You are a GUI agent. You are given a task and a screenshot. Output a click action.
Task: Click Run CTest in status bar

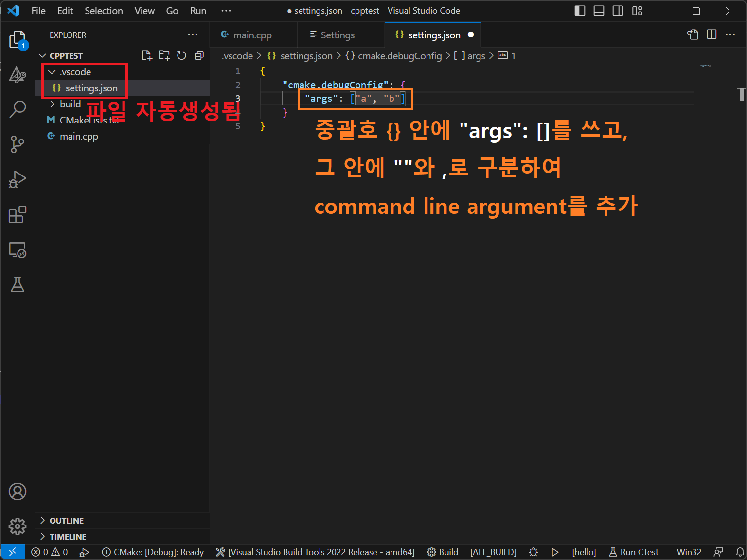coord(634,552)
